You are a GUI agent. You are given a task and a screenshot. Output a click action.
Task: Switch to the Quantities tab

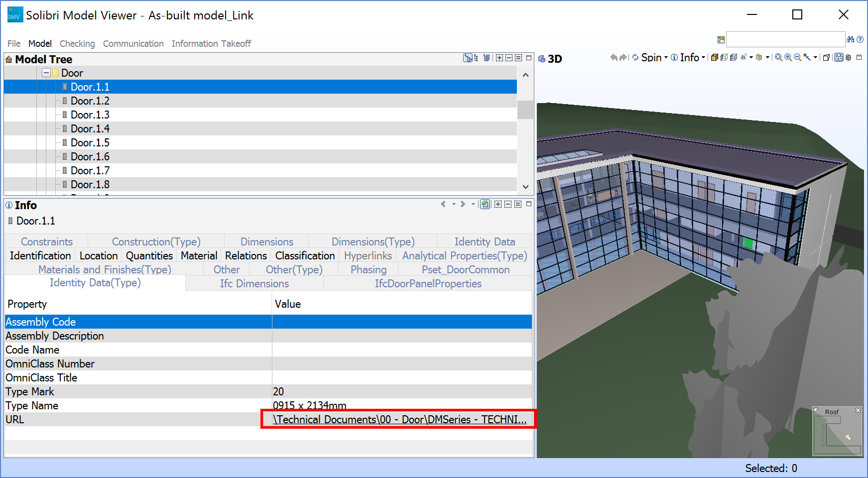coord(149,255)
